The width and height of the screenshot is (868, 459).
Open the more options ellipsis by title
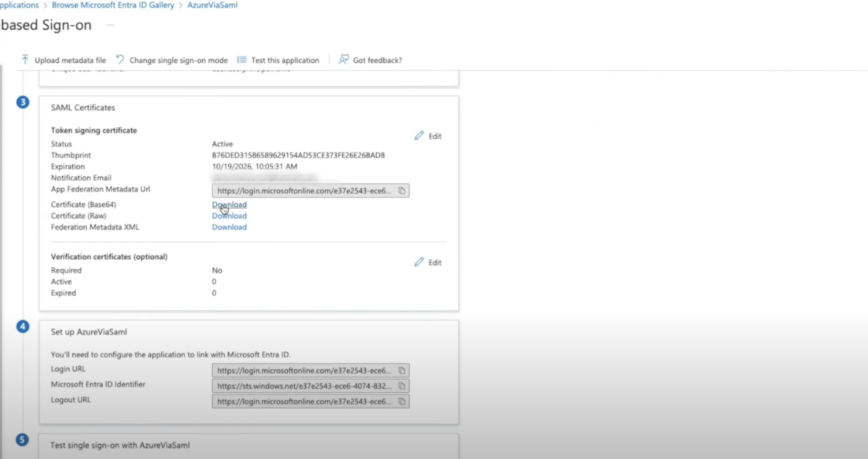click(110, 25)
